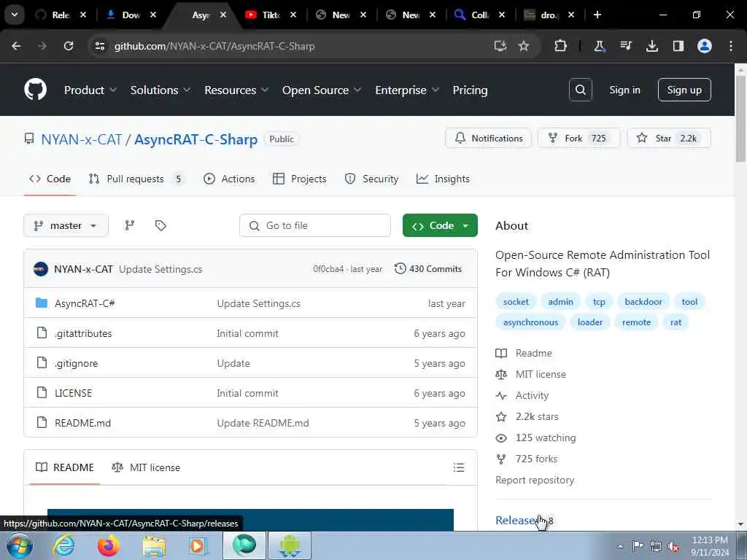This screenshot has width=747, height=560.
Task: Open Chrome three-dot menu
Action: (x=730, y=46)
